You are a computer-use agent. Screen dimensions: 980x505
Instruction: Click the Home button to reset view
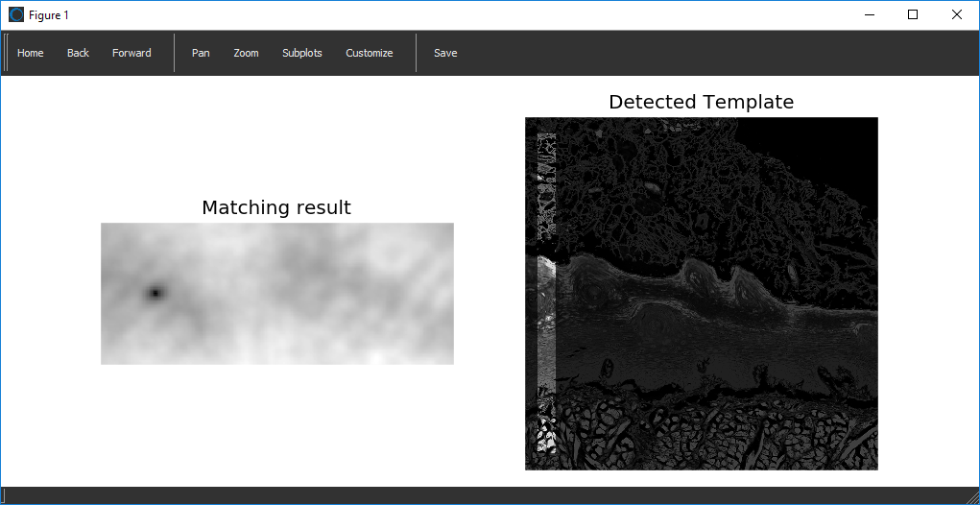tap(31, 53)
